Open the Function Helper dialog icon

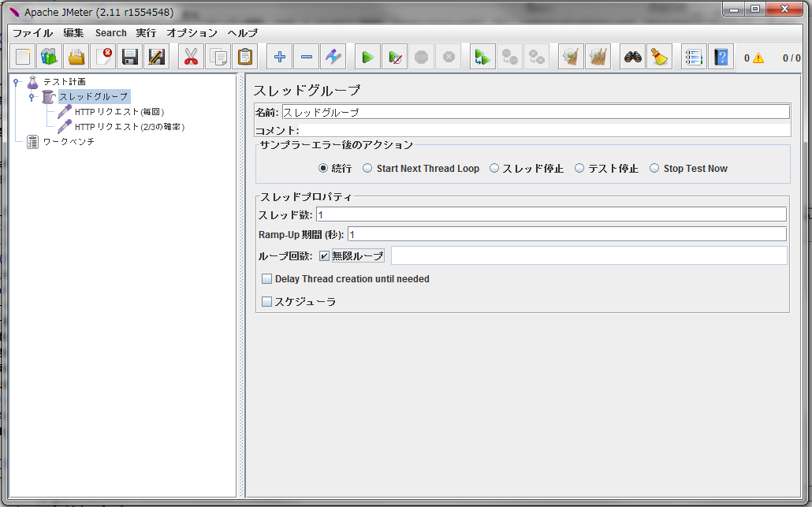[x=694, y=57]
